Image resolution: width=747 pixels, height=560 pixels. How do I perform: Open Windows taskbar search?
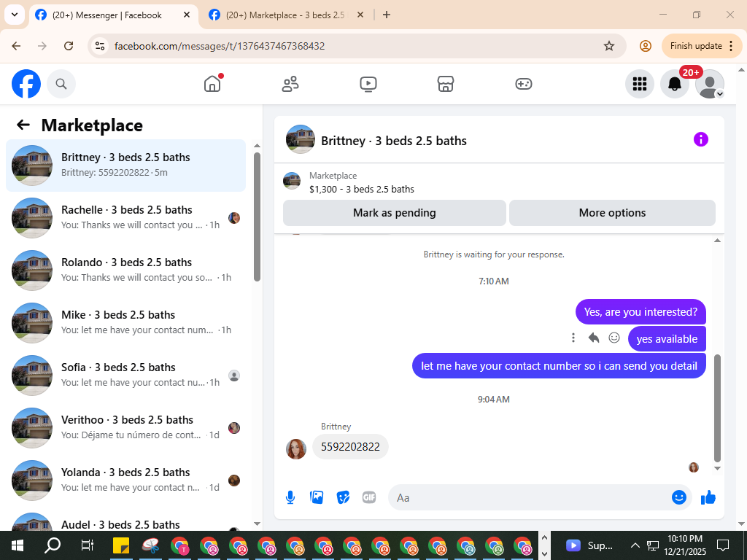(x=52, y=545)
